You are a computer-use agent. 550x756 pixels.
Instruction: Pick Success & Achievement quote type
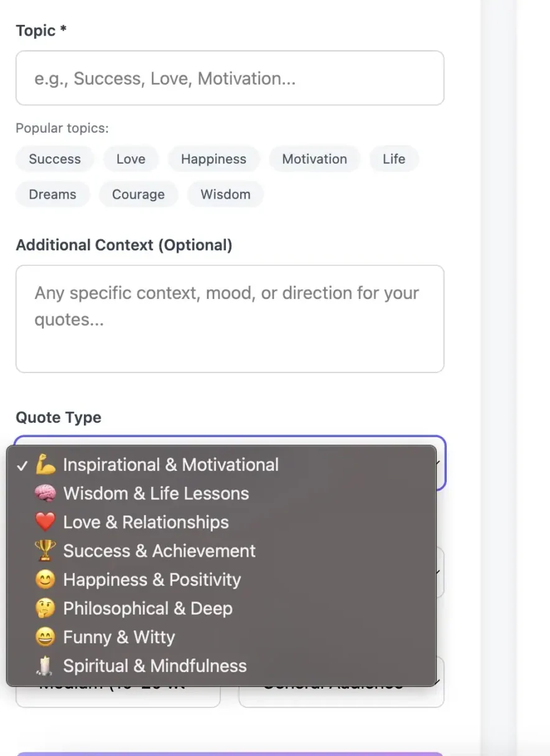(x=159, y=551)
